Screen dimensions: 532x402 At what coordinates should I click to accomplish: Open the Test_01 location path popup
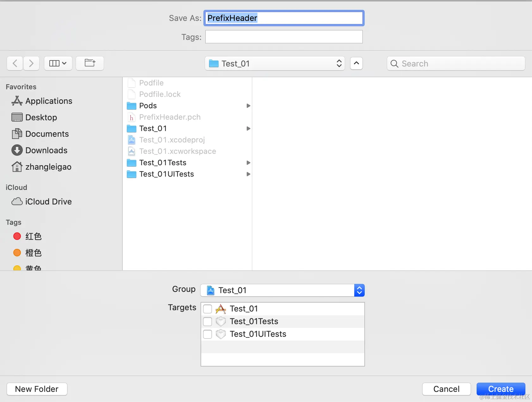[x=275, y=64]
